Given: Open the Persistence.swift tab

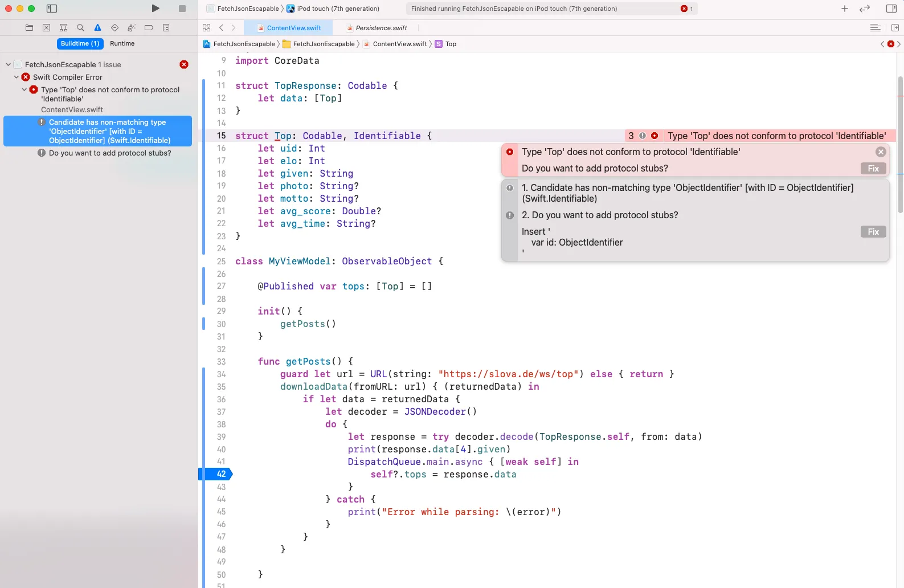Looking at the screenshot, I should coord(377,28).
